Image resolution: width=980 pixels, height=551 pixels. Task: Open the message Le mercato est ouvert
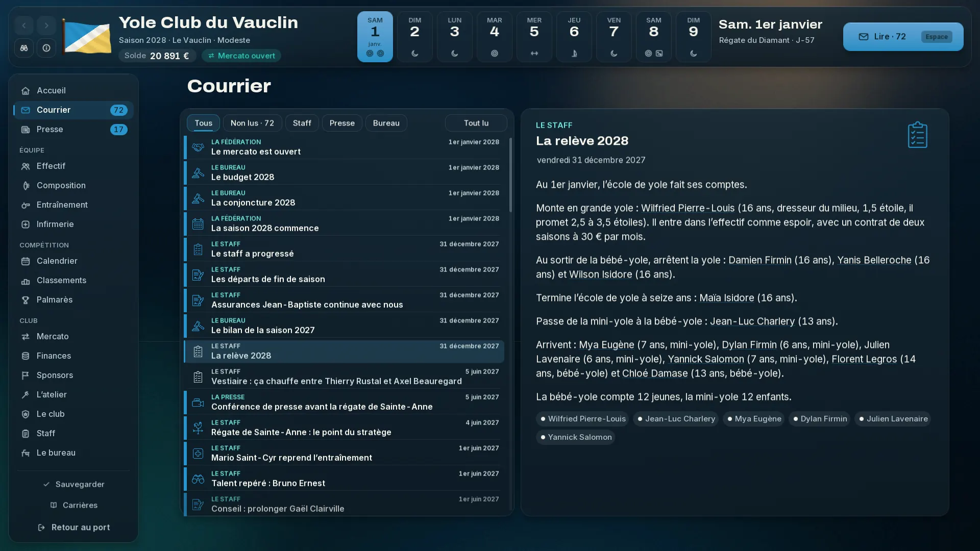pos(344,147)
